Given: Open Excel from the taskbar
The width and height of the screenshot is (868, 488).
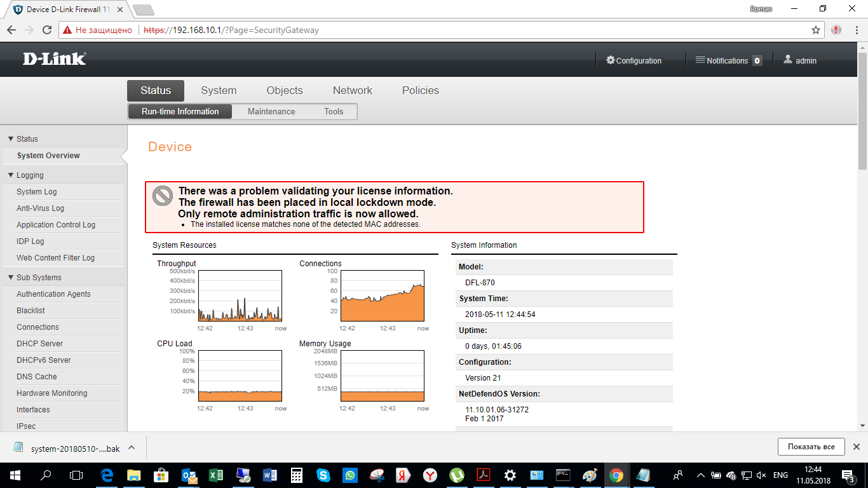Looking at the screenshot, I should [215, 475].
